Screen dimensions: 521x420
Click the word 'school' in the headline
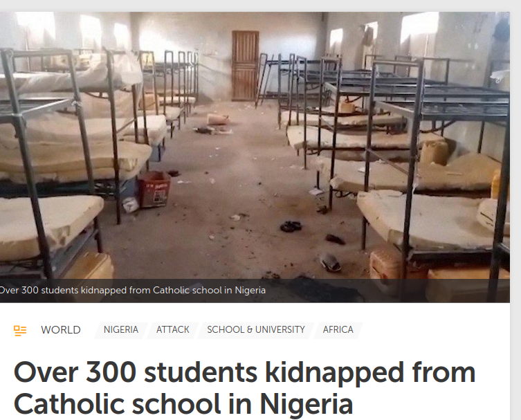tap(176, 404)
